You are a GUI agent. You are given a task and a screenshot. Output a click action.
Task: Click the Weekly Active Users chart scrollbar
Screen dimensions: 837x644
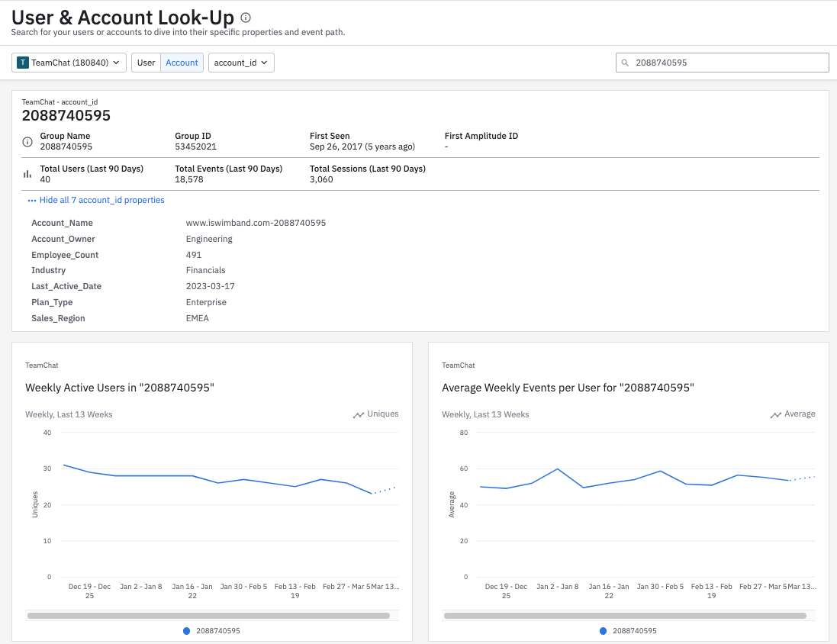pos(208,615)
